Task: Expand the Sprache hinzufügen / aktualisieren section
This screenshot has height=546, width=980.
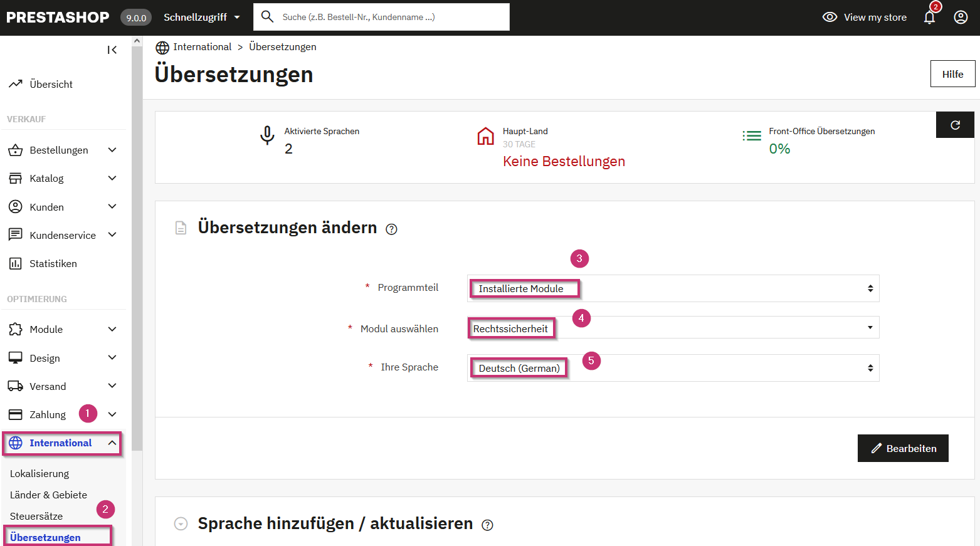Action: click(181, 524)
